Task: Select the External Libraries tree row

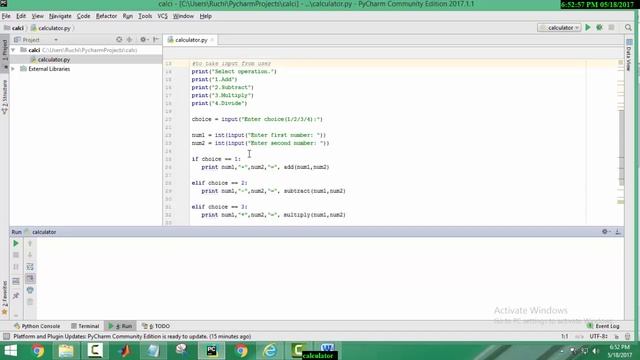Action: 86,69
